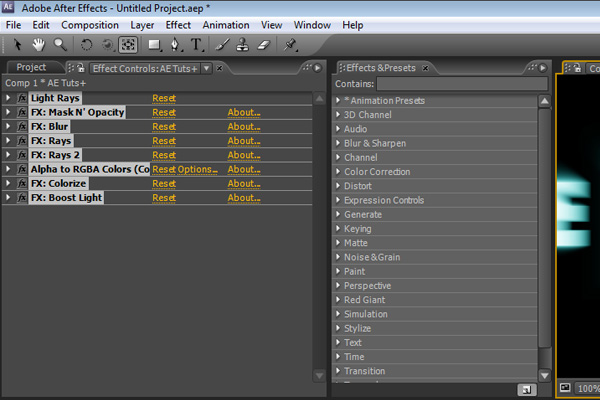The height and width of the screenshot is (400, 600).
Task: Click Effects & Presets scrollbar up arrow
Action: [544, 101]
